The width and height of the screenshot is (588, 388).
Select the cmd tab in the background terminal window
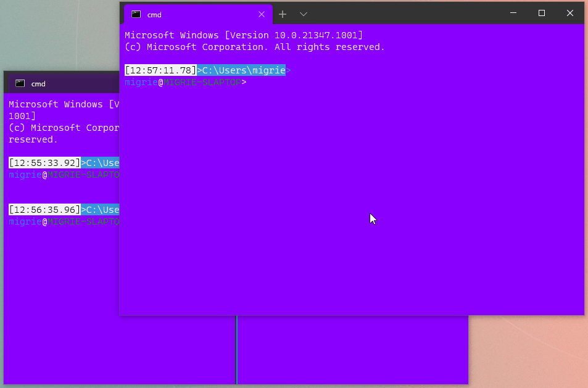click(64, 84)
